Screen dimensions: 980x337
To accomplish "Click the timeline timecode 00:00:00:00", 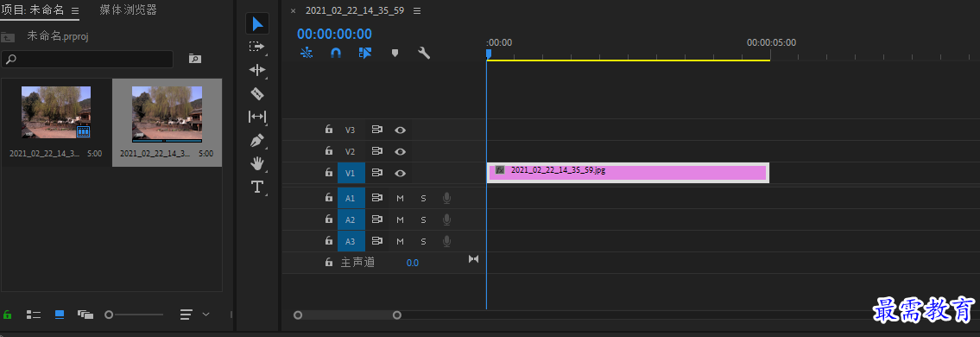I will pos(334,34).
